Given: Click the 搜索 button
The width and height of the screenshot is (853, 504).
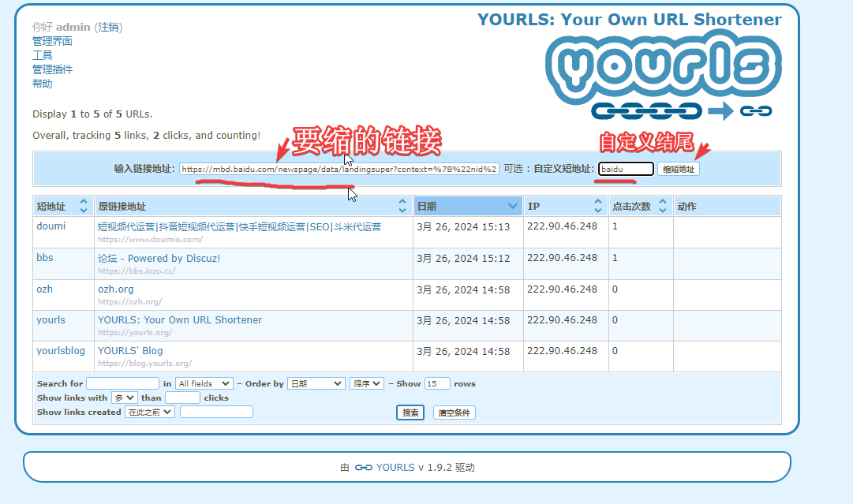Looking at the screenshot, I should pyautogui.click(x=410, y=413).
